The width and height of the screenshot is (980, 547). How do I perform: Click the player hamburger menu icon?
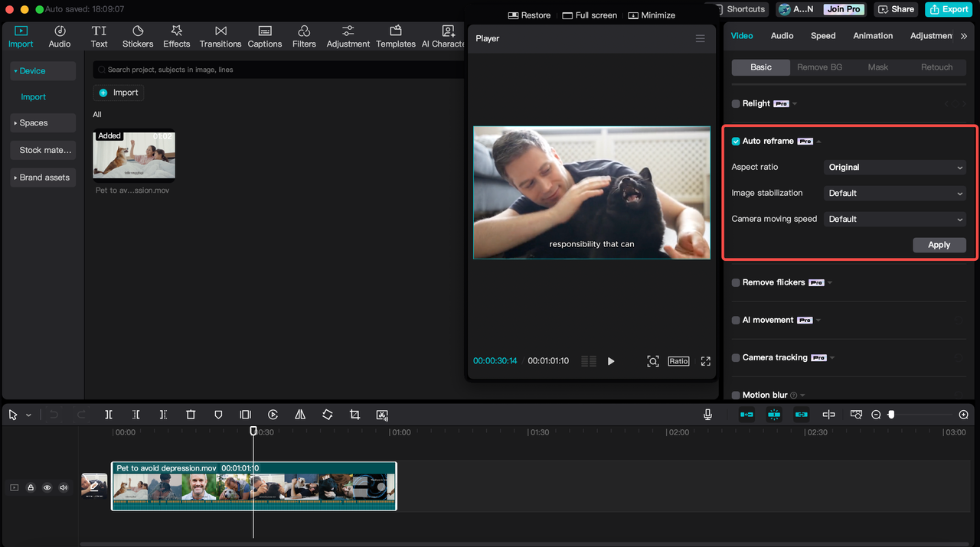click(x=700, y=38)
